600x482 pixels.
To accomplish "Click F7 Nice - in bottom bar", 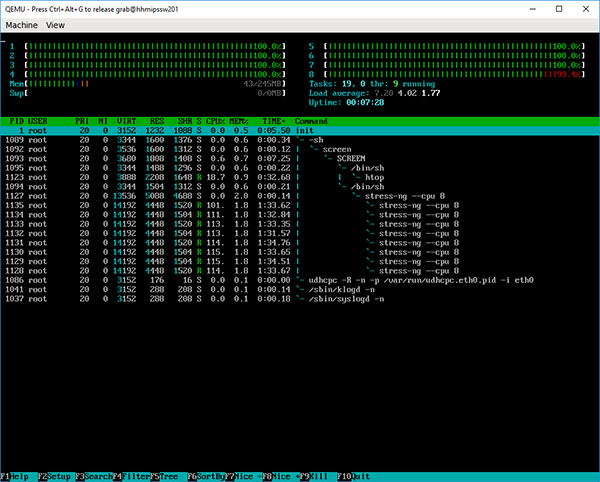I will point(243,477).
